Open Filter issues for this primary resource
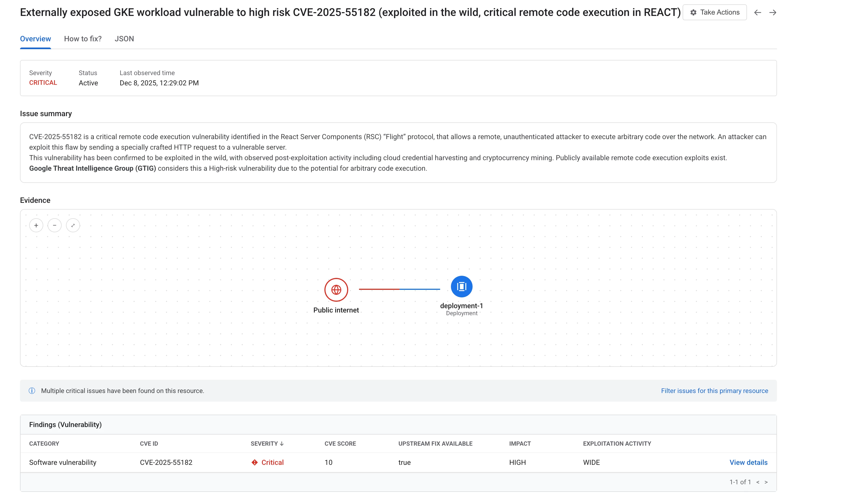Viewport: 857px width, 504px height. [714, 391]
